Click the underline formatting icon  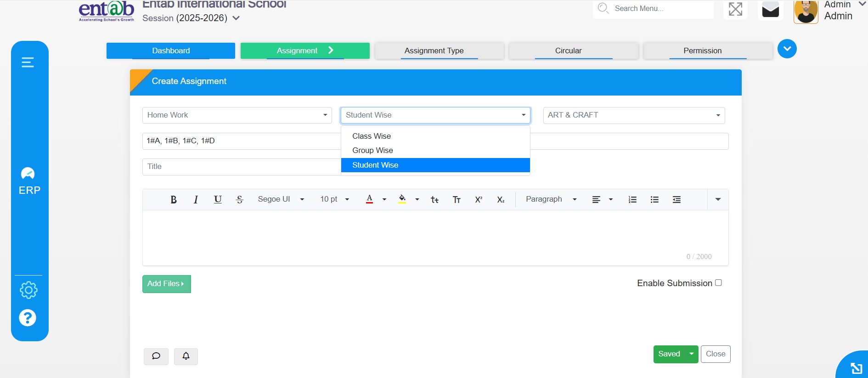tap(218, 199)
